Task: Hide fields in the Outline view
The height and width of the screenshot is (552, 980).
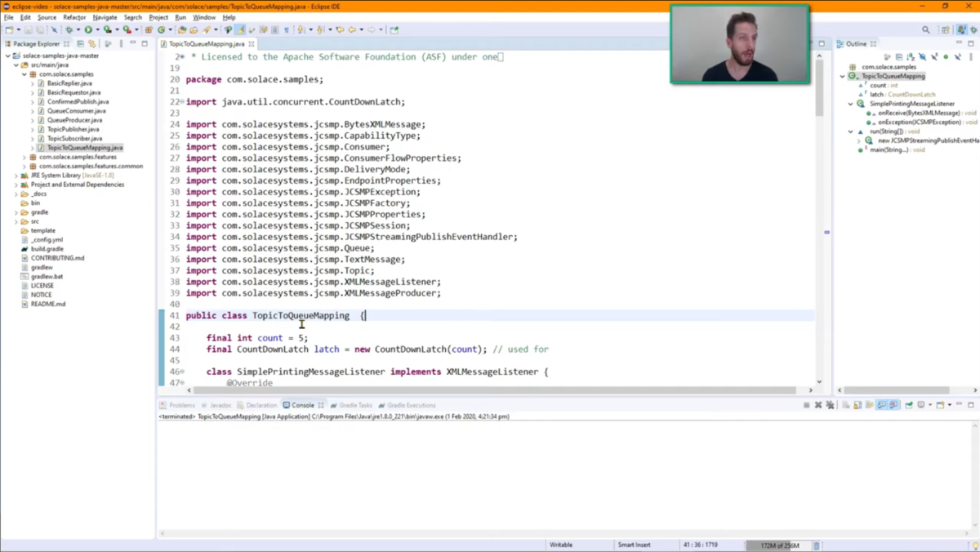Action: point(923,56)
